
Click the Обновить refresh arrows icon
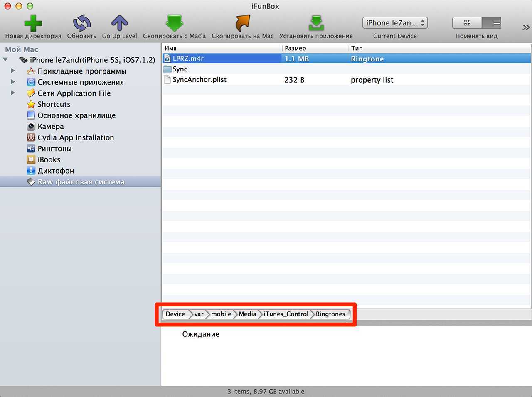click(x=81, y=23)
